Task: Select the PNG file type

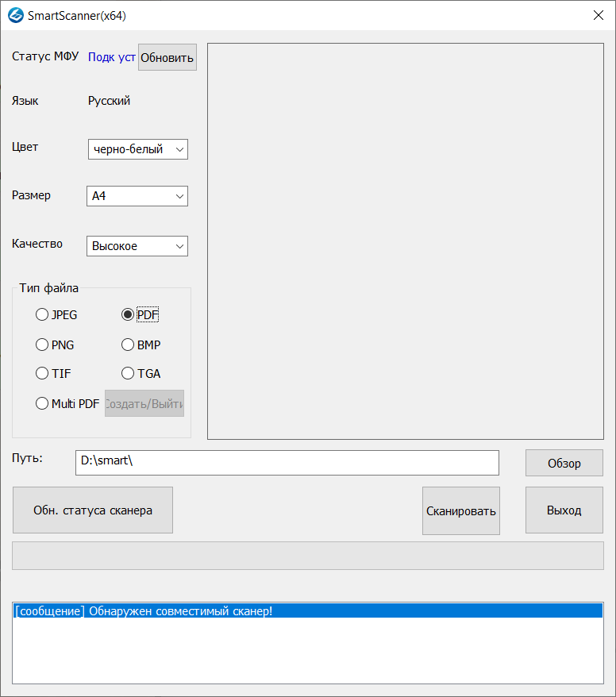Action: [x=55, y=345]
